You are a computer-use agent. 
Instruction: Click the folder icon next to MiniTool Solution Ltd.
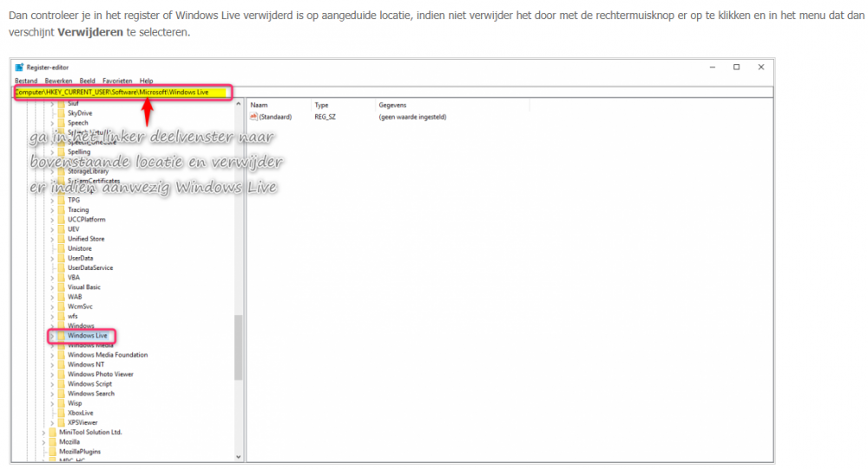(53, 433)
